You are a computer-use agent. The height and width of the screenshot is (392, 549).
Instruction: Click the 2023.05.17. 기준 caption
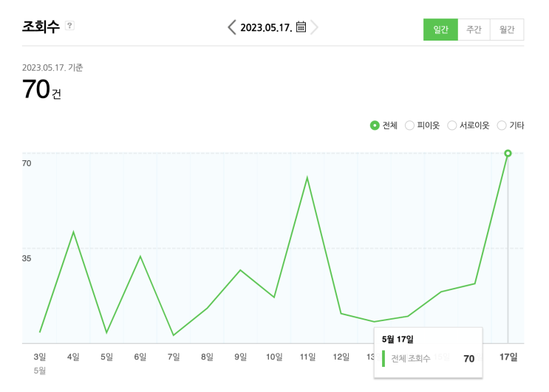point(52,67)
